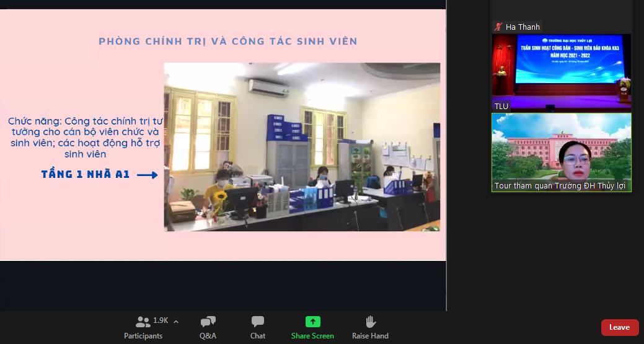Open the Q&A window

(208, 322)
